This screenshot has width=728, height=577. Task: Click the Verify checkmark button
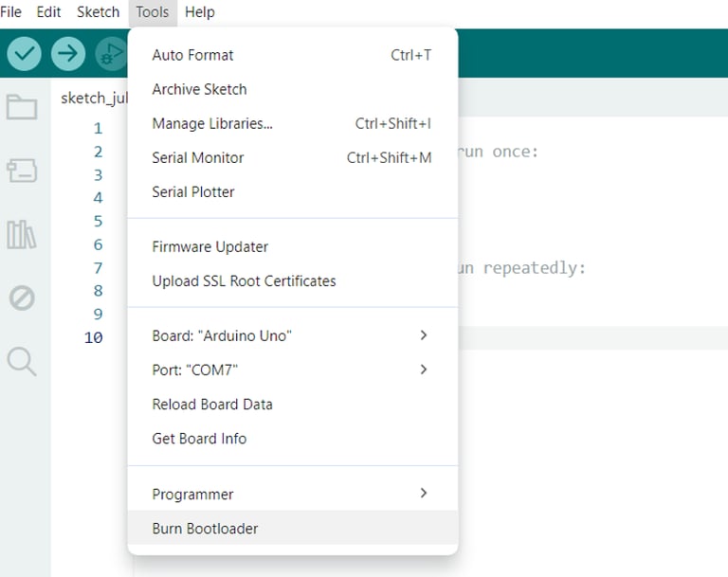coord(24,54)
